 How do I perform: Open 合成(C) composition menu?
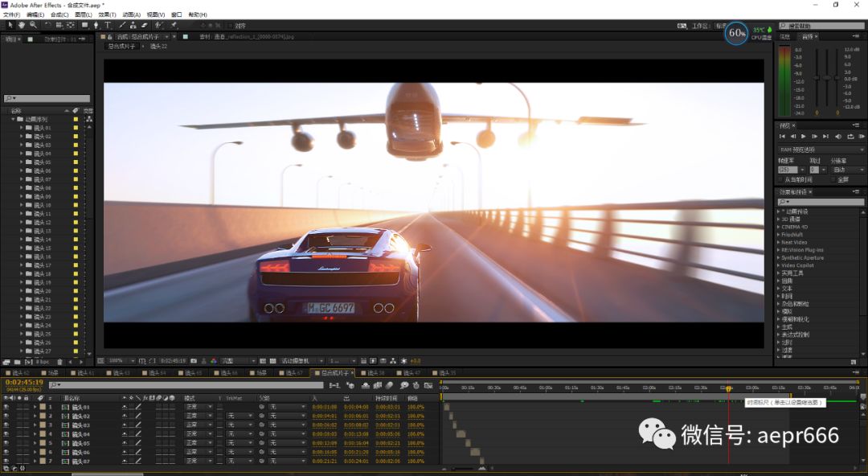[x=59, y=14]
